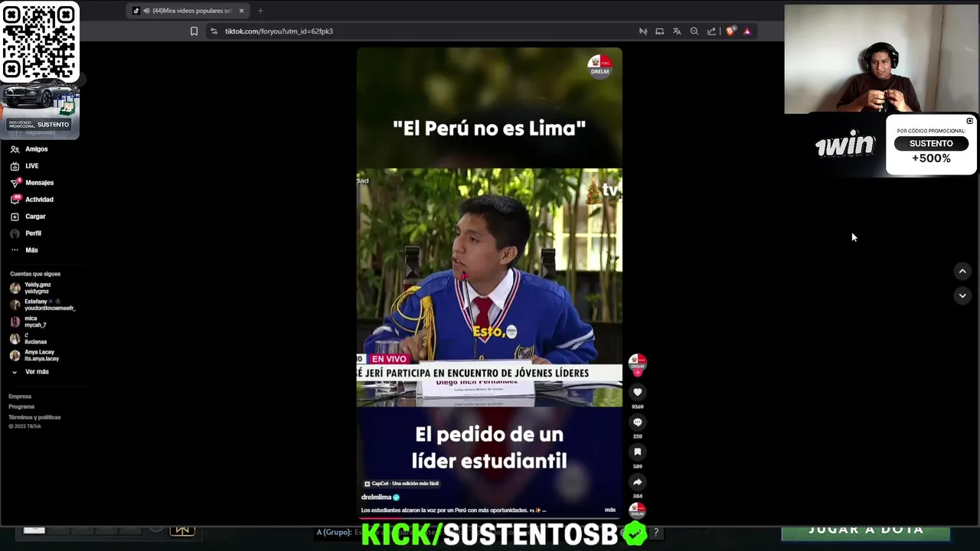Screen dimensions: 980x551
Task: Close the 1win promo banner
Action: 970,121
